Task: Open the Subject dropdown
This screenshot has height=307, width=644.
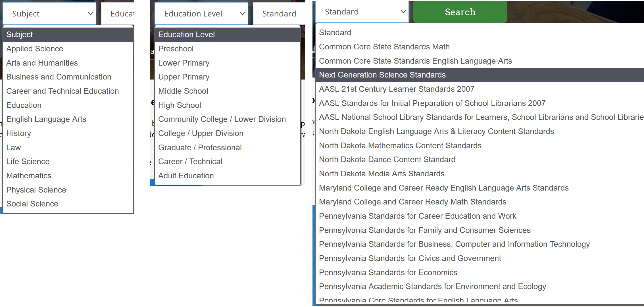Action: [49, 14]
